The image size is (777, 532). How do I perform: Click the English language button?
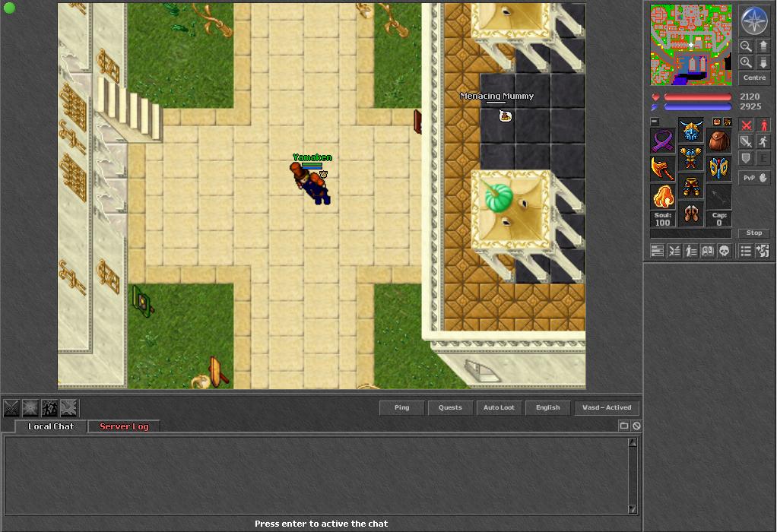547,407
